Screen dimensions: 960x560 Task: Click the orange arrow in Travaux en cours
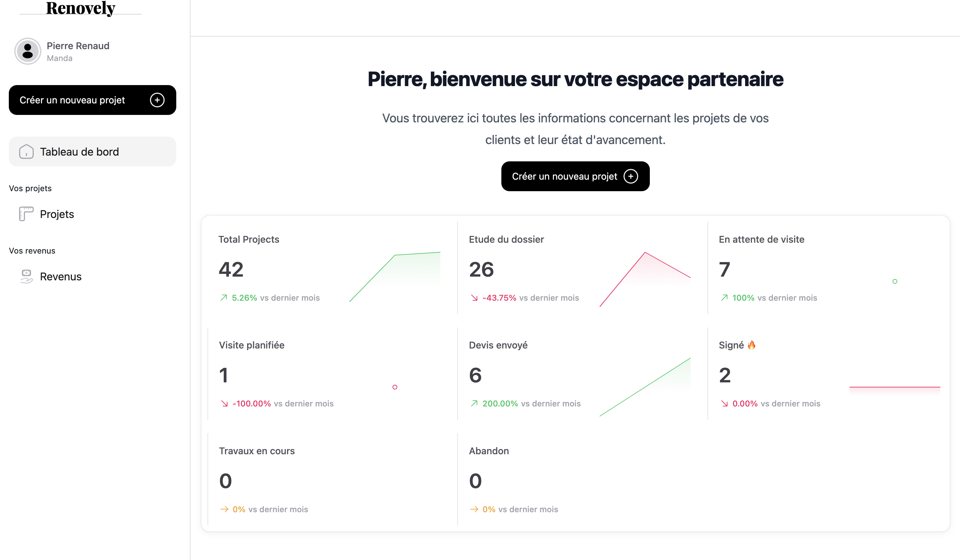224,509
